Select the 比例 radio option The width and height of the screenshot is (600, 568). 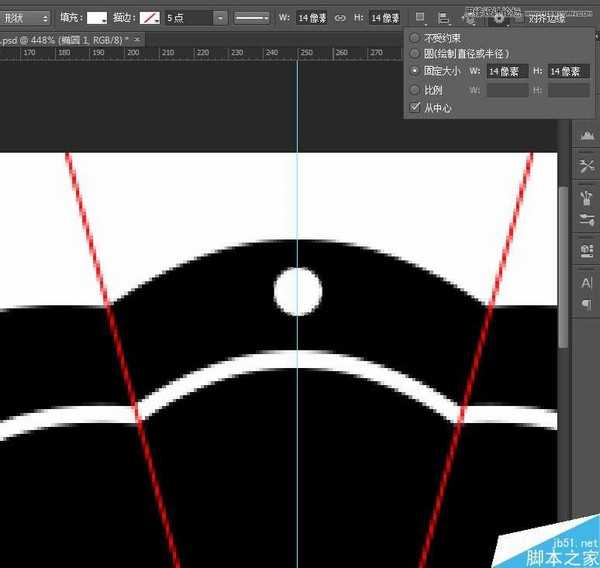click(x=415, y=90)
